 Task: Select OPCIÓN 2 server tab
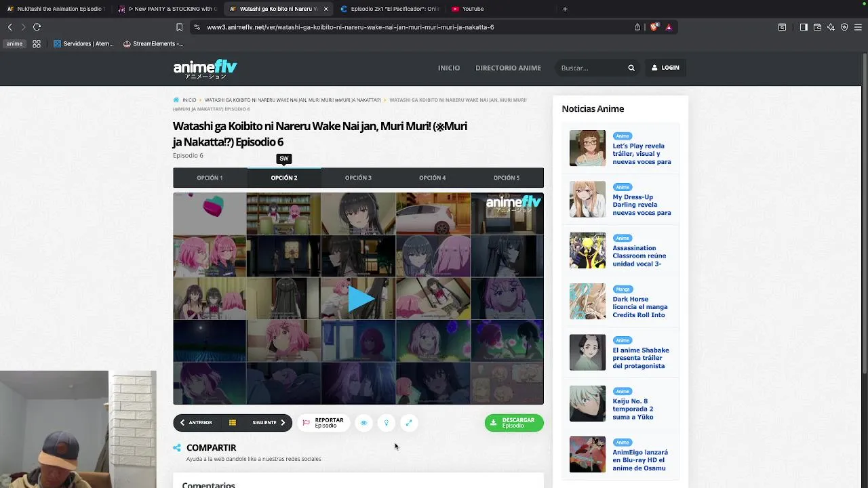coord(284,178)
